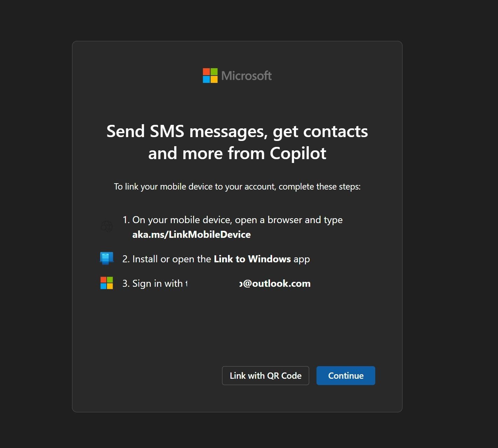
Task: Click the 'and more from Copilot' heading line
Action: point(237,153)
